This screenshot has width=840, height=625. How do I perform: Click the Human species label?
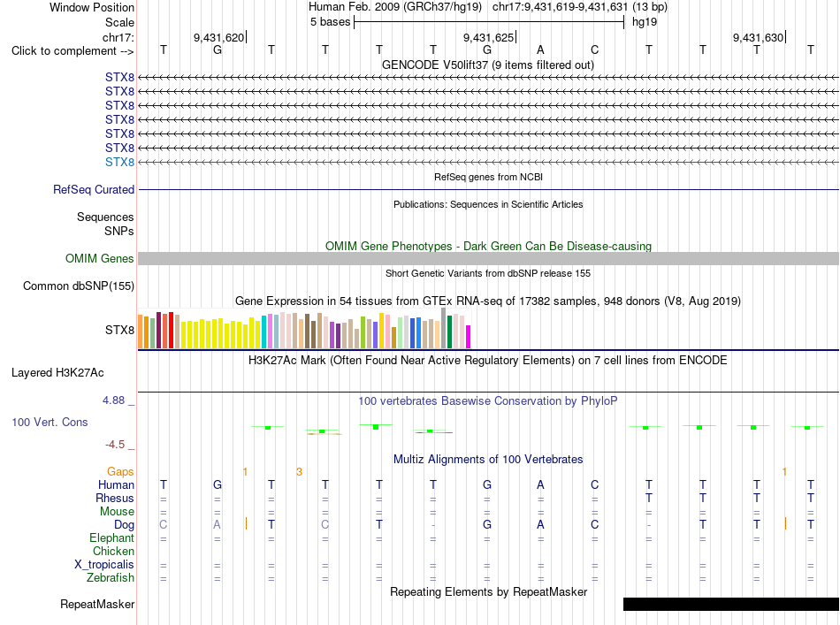tap(116, 484)
